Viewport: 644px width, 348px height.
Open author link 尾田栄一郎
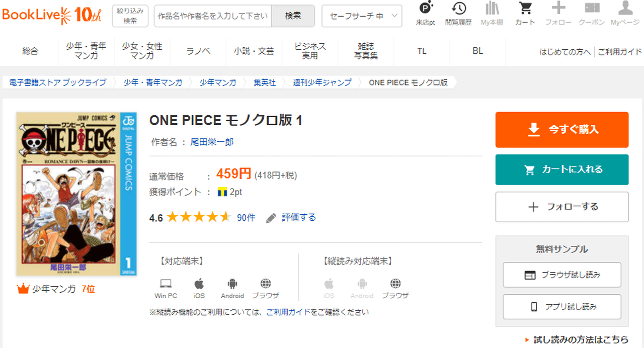[x=212, y=142]
